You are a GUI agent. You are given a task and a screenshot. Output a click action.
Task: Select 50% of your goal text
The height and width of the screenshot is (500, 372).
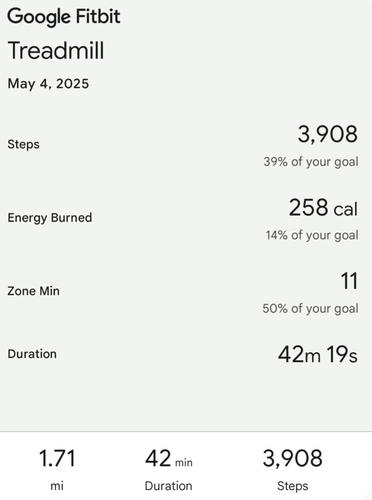[x=310, y=308]
